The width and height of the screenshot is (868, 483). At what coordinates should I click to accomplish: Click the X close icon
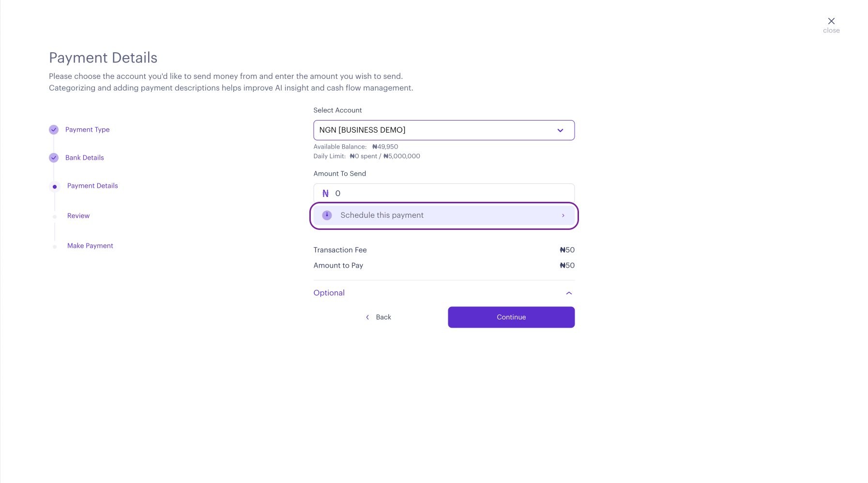coord(831,21)
